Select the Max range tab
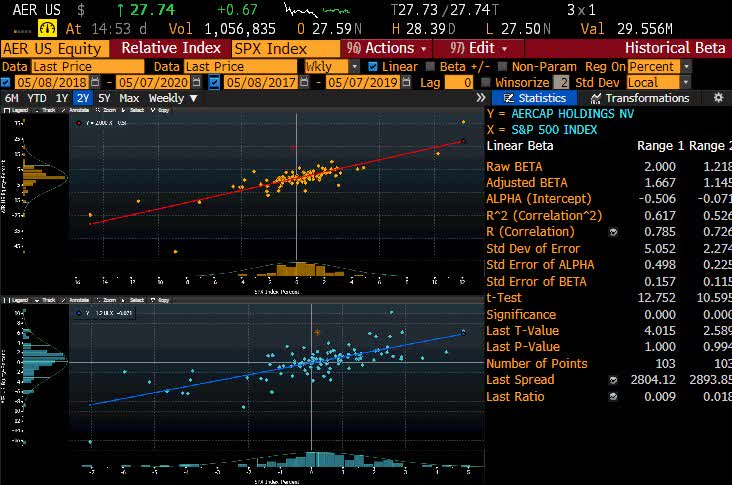This screenshot has width=732, height=485. [x=129, y=98]
